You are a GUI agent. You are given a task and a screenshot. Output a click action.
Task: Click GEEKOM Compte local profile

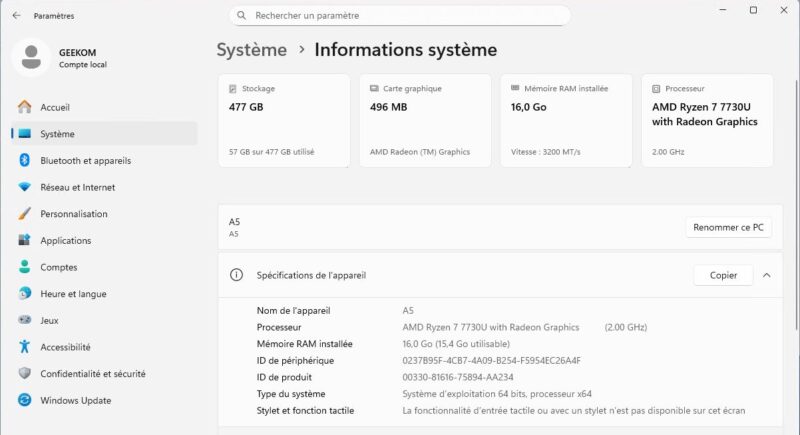tap(61, 57)
